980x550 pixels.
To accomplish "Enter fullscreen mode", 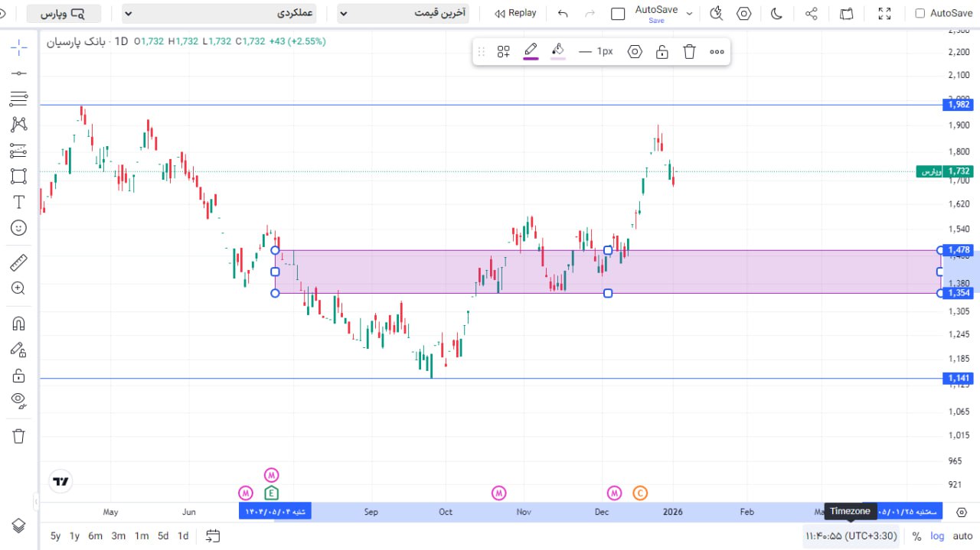I will coord(884,13).
